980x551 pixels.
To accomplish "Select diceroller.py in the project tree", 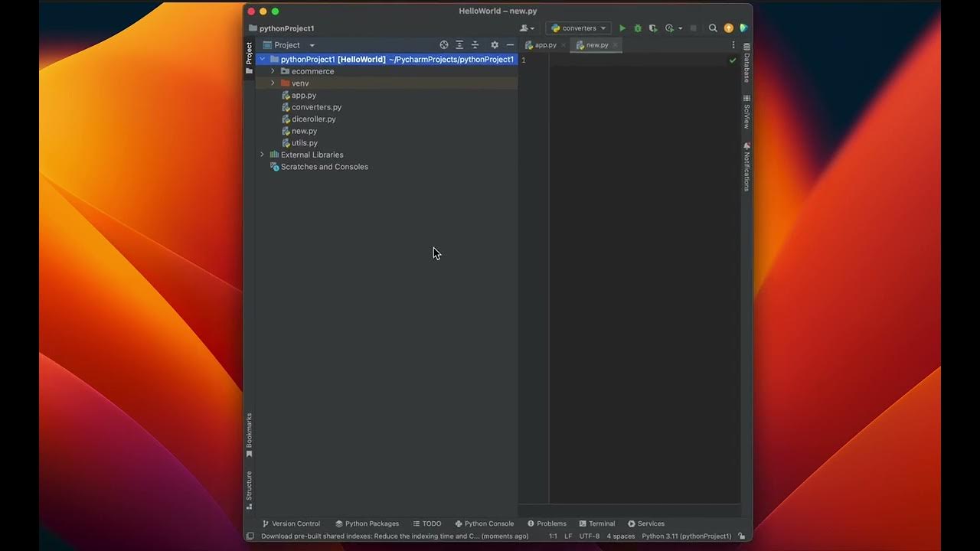I will point(309,119).
